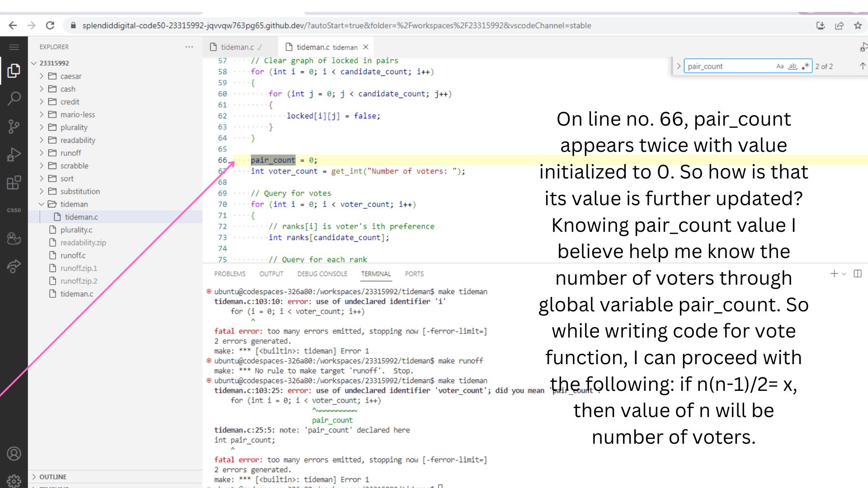868x488 pixels.
Task: Switch to the DEBUG CONSOLE tab
Action: (x=322, y=274)
